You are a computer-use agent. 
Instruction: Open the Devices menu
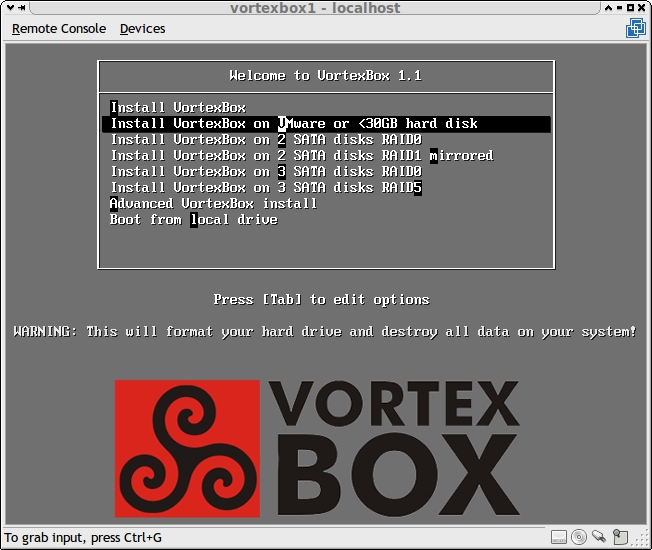click(x=143, y=29)
